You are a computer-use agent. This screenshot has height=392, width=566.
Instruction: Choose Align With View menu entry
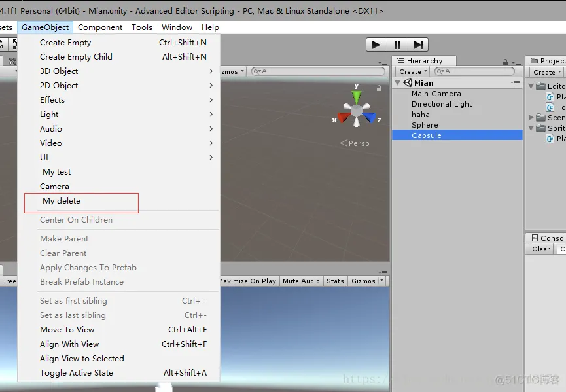pyautogui.click(x=118, y=344)
